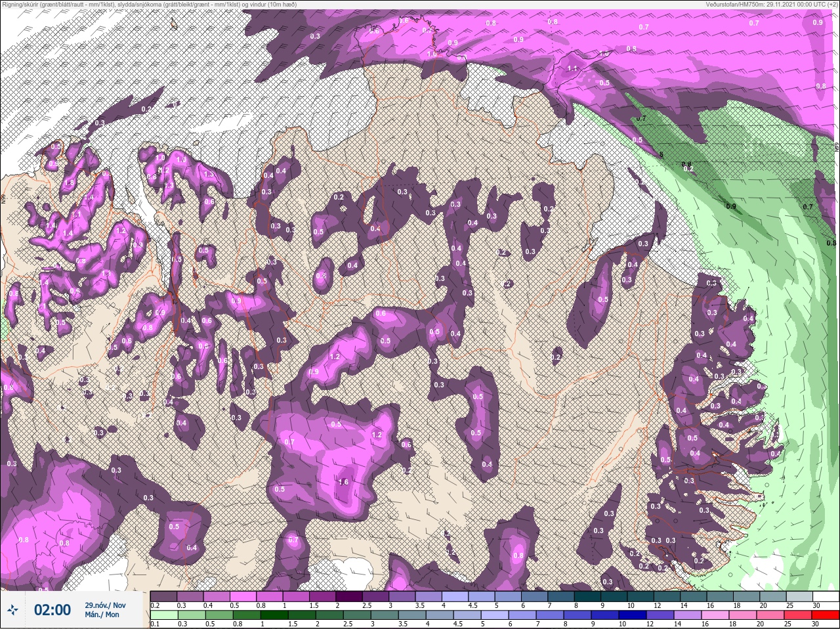This screenshot has width=840, height=629.
Task: Click the 02:00 forecast time display
Action: pos(52,610)
